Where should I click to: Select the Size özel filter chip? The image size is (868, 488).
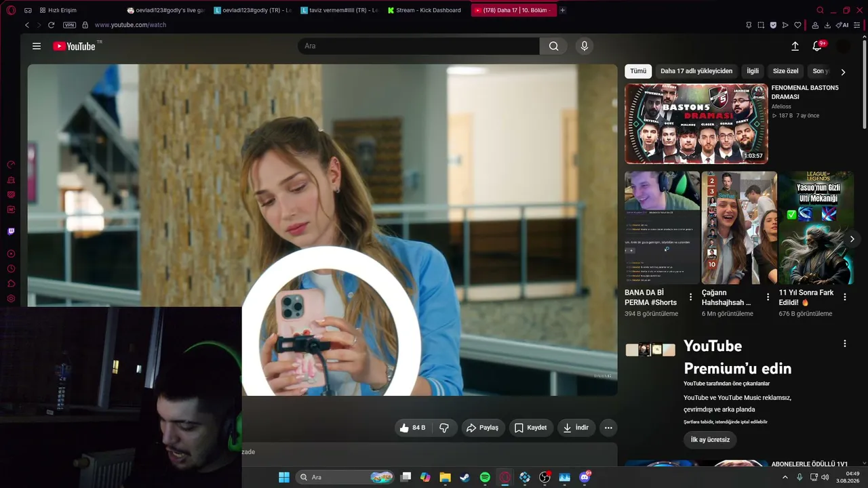coord(785,71)
